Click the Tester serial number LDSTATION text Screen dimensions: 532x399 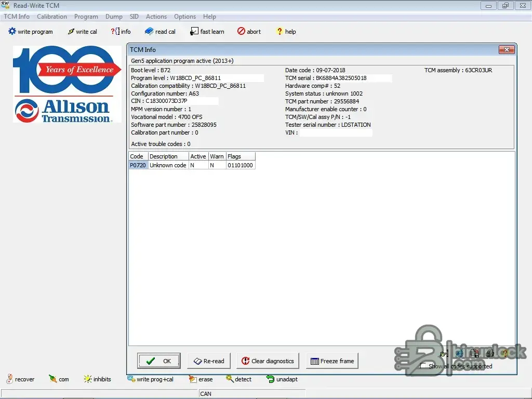point(328,125)
